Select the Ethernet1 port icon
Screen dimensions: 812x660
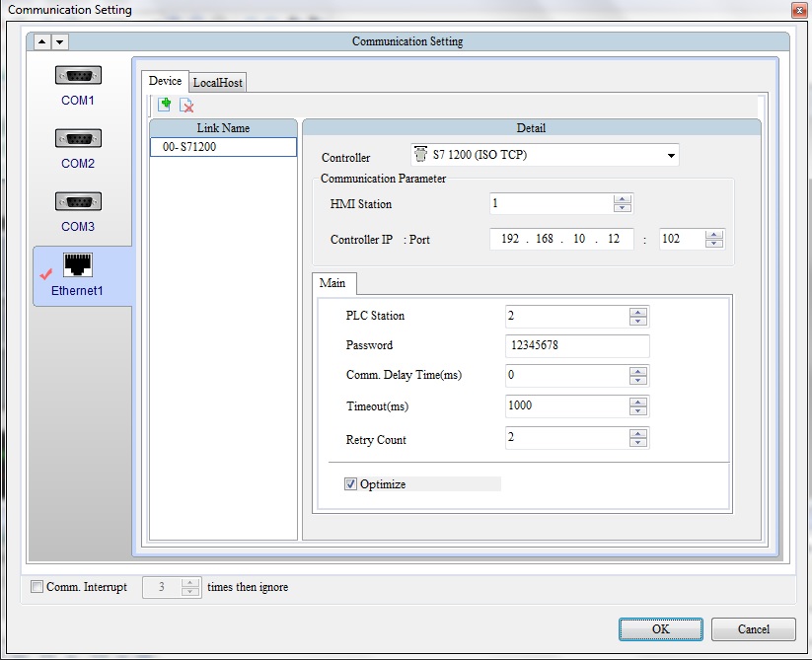pos(78,266)
